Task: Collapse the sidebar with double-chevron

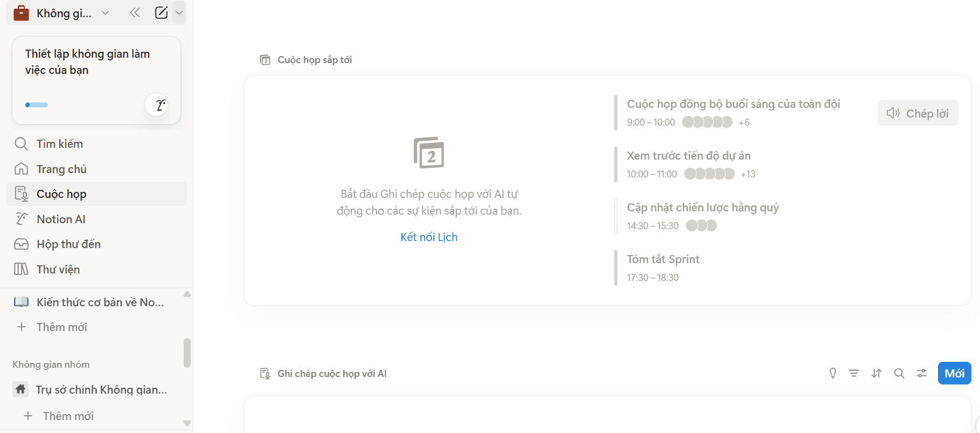Action: click(x=135, y=12)
